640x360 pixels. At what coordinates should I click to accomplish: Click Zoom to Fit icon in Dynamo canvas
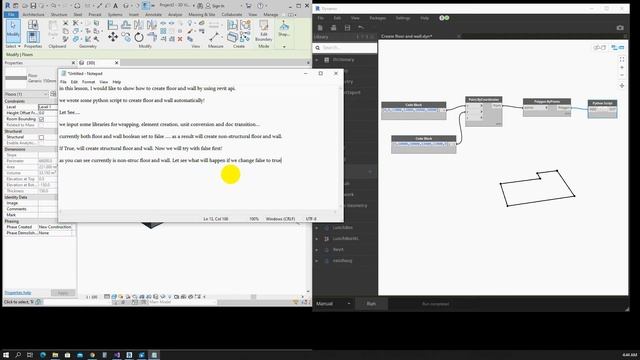pos(622,60)
